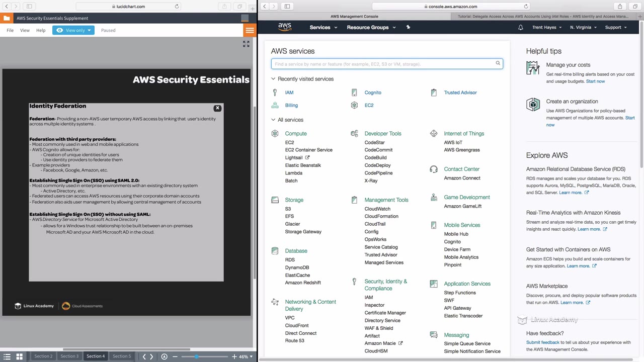Click the Database category icon
Viewport: 644px width, 362px height.
pos(275,251)
